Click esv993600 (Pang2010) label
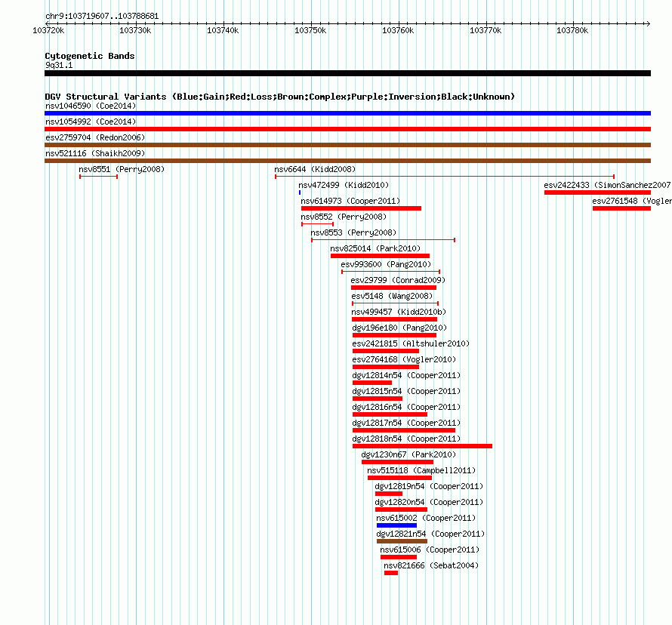This screenshot has height=625, width=672. pyautogui.click(x=386, y=264)
